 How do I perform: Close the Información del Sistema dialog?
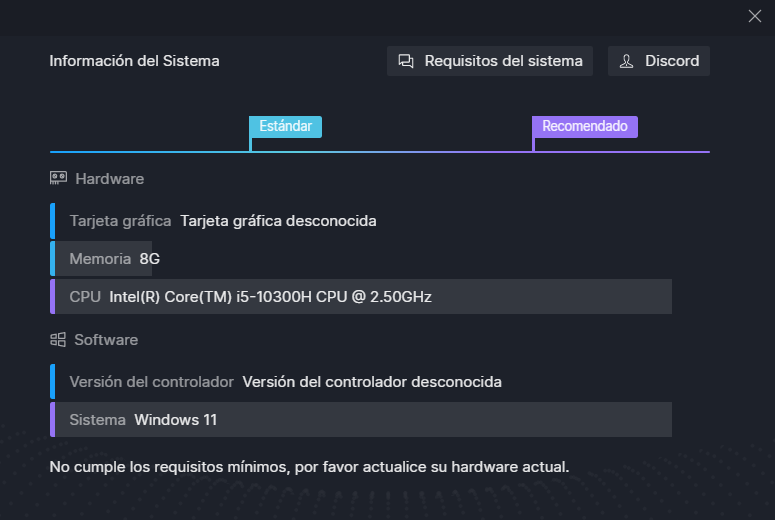754,16
